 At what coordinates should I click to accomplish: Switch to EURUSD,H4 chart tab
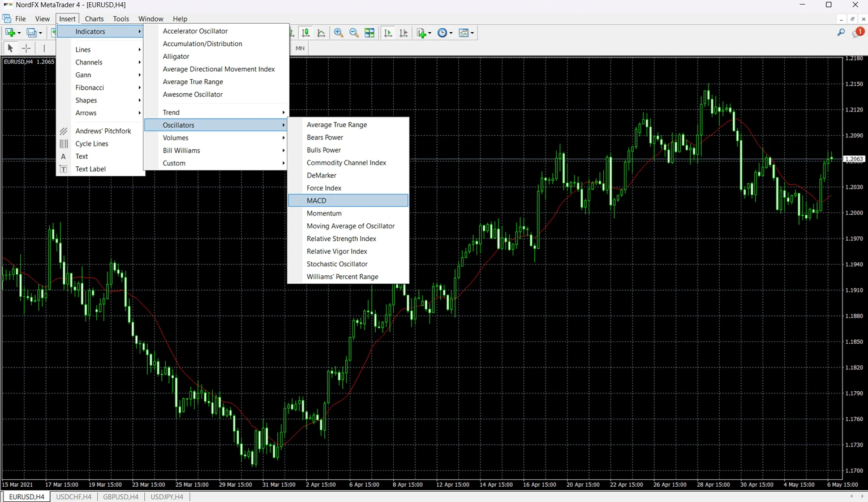click(x=26, y=497)
